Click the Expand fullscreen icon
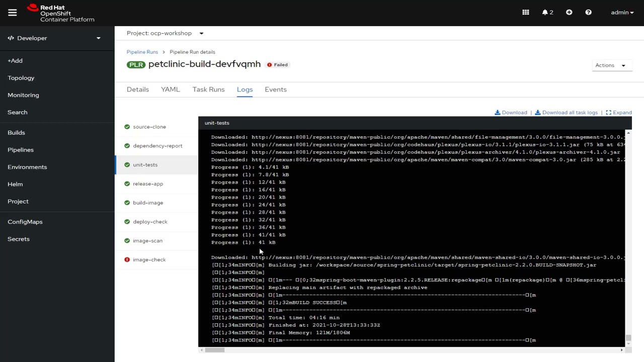644x362 pixels. coord(608,113)
